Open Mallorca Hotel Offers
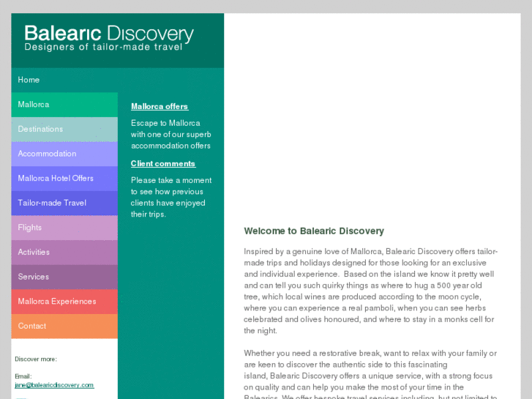 (x=64, y=179)
